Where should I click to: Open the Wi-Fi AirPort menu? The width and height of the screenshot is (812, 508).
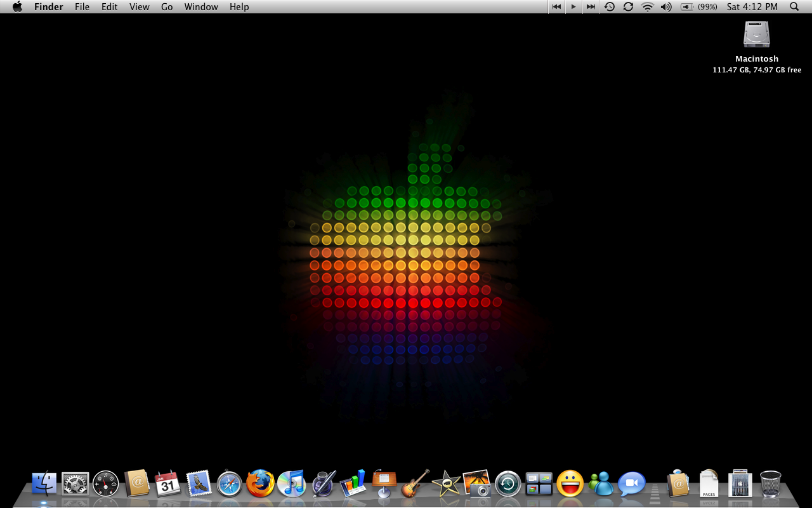coord(647,6)
